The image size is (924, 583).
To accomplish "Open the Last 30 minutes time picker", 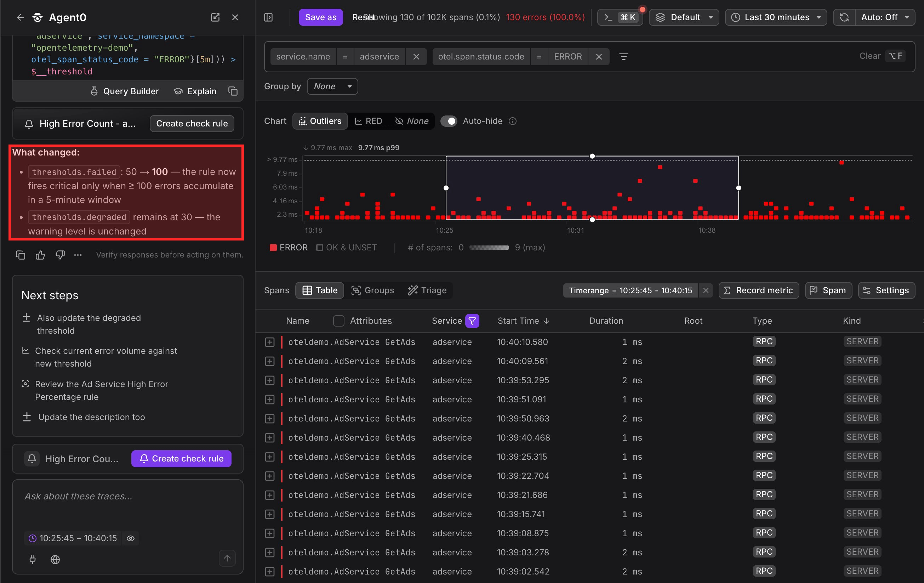I will (776, 17).
